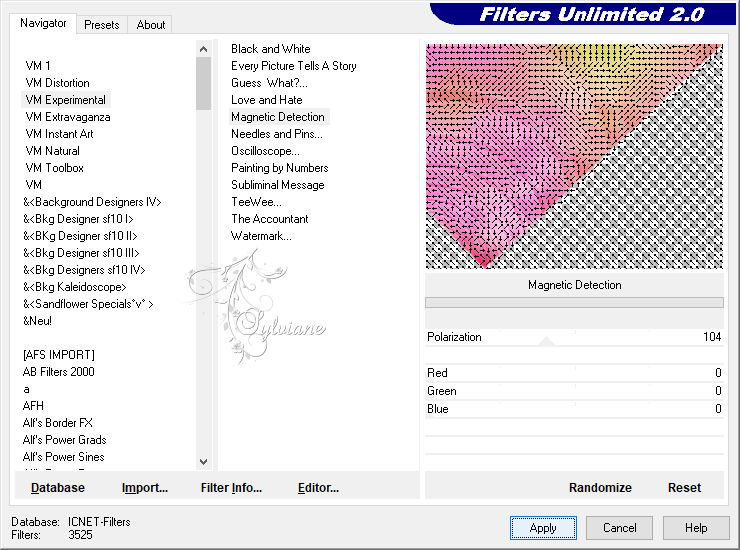Click the Blue value slider

(x=574, y=409)
